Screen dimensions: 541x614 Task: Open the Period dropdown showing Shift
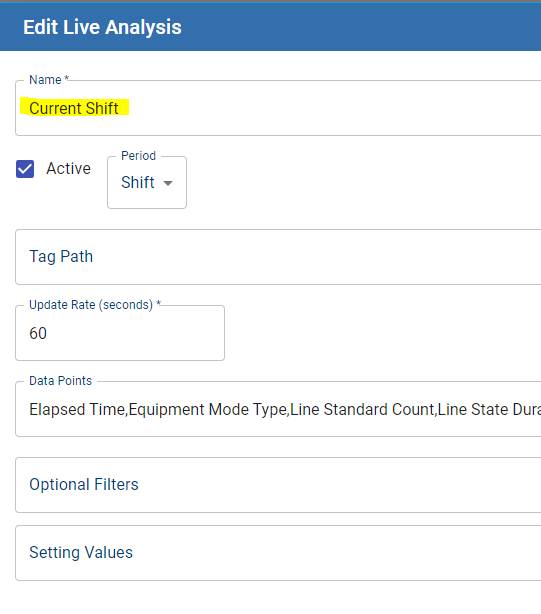click(147, 182)
